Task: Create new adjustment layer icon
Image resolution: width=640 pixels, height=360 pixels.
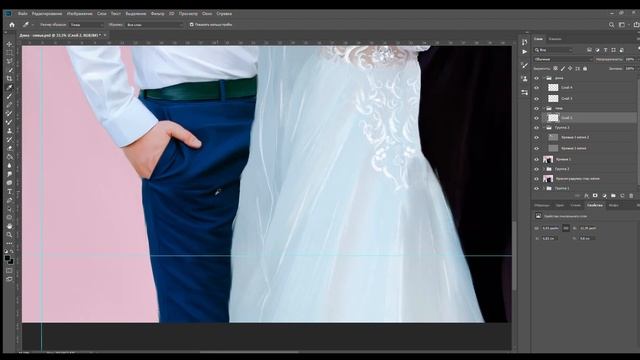Action: [604, 196]
